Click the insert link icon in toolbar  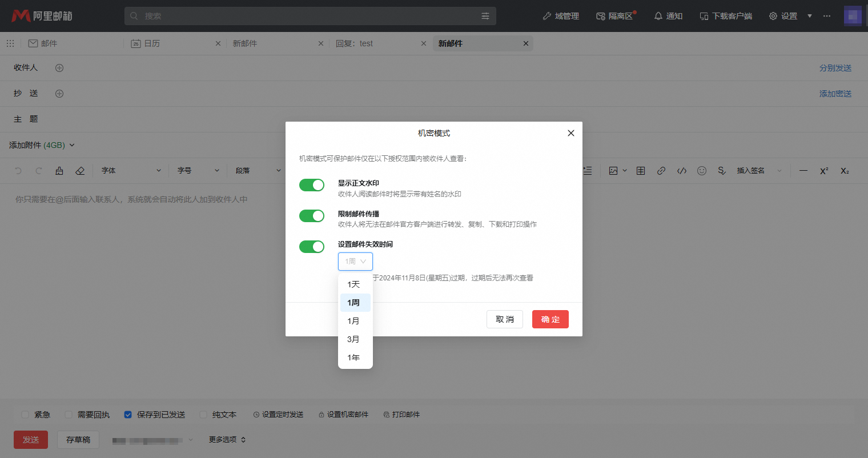(661, 171)
